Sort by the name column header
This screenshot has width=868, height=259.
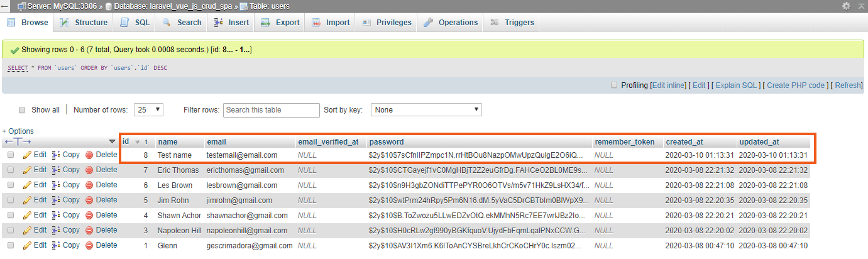167,141
